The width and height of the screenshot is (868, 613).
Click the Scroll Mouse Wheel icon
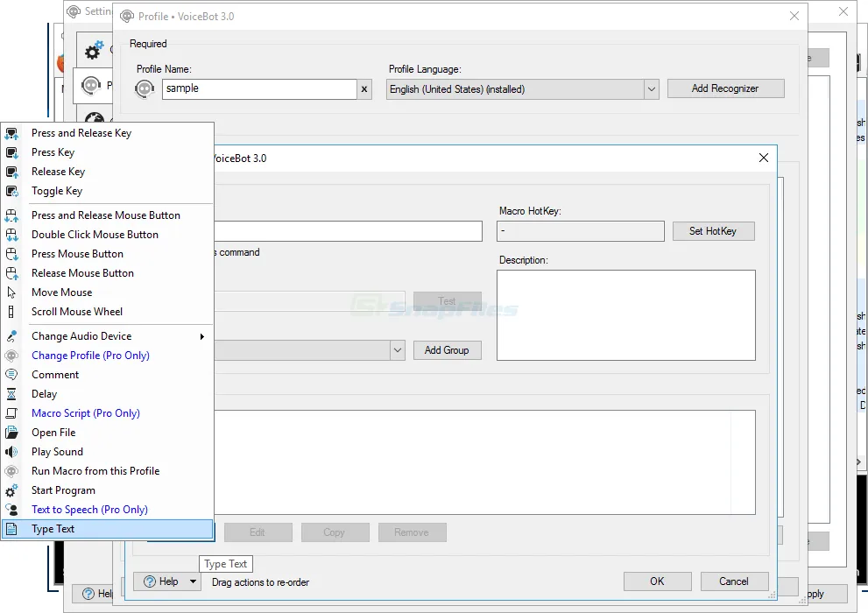pyautogui.click(x=11, y=312)
